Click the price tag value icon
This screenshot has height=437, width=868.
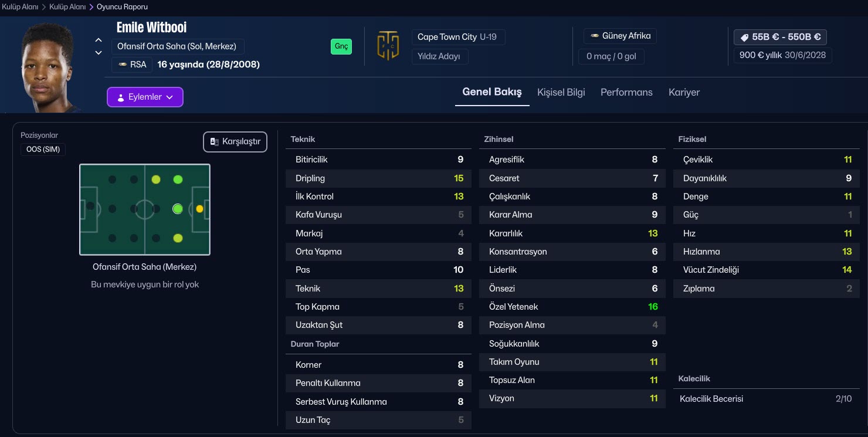tap(744, 37)
